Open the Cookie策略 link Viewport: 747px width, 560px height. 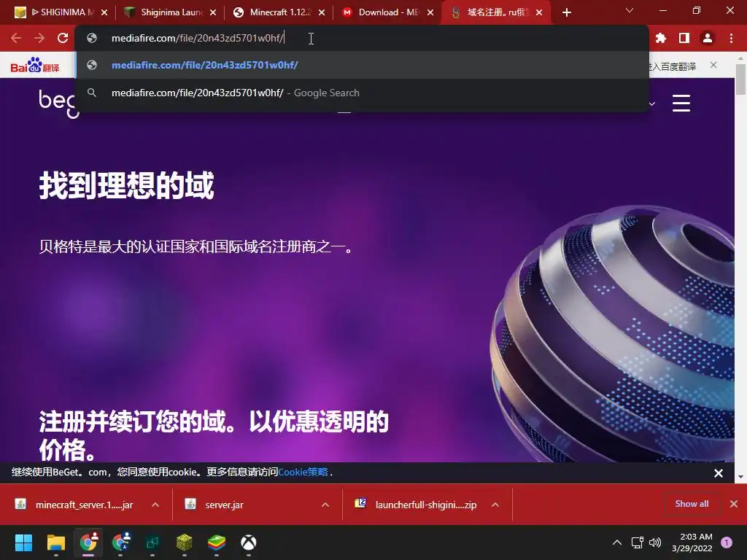tap(303, 472)
